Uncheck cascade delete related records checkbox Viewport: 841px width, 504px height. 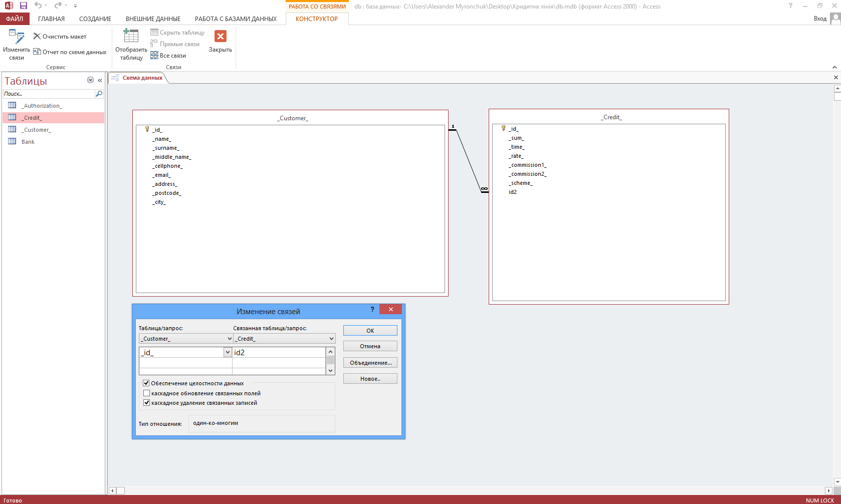(x=146, y=403)
